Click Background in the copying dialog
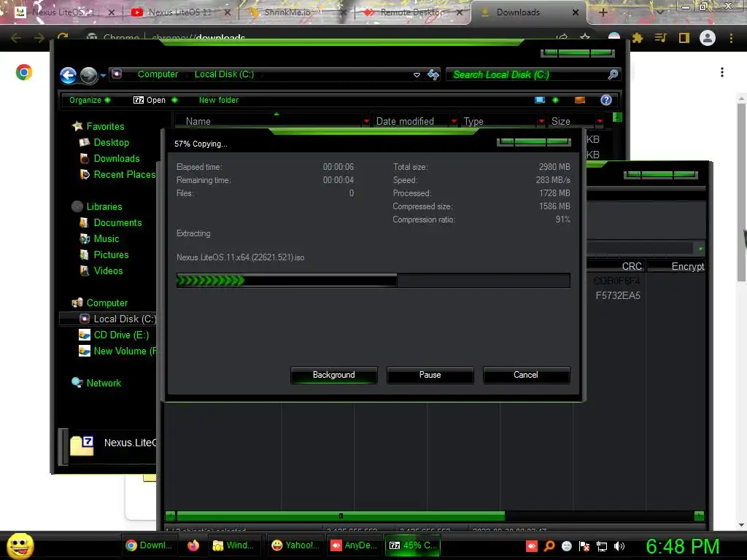Viewport: 747px width, 560px height. click(x=334, y=375)
